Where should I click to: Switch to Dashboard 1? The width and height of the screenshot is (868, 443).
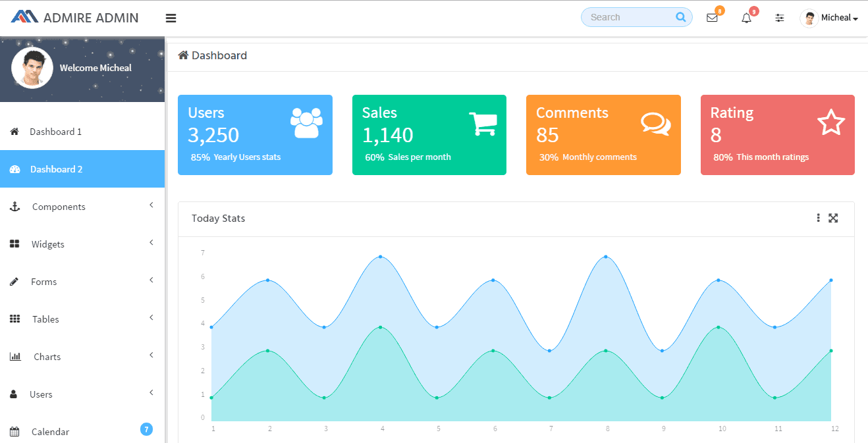pyautogui.click(x=55, y=131)
